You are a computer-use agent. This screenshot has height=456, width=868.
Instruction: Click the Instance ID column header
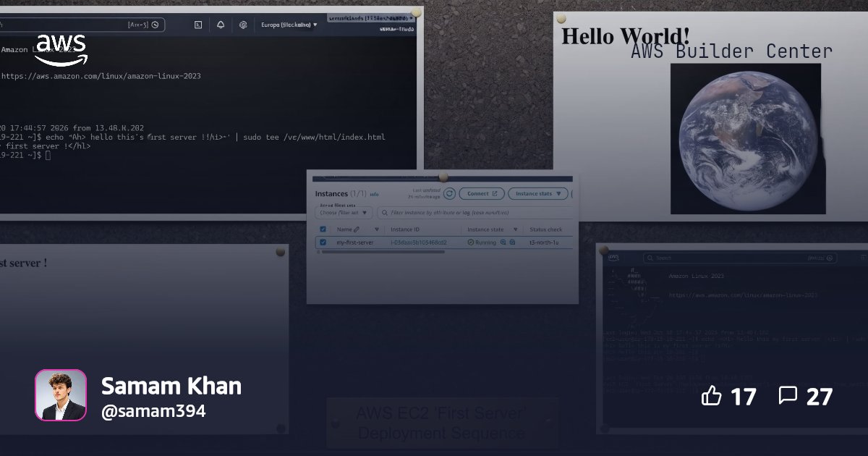coord(405,229)
